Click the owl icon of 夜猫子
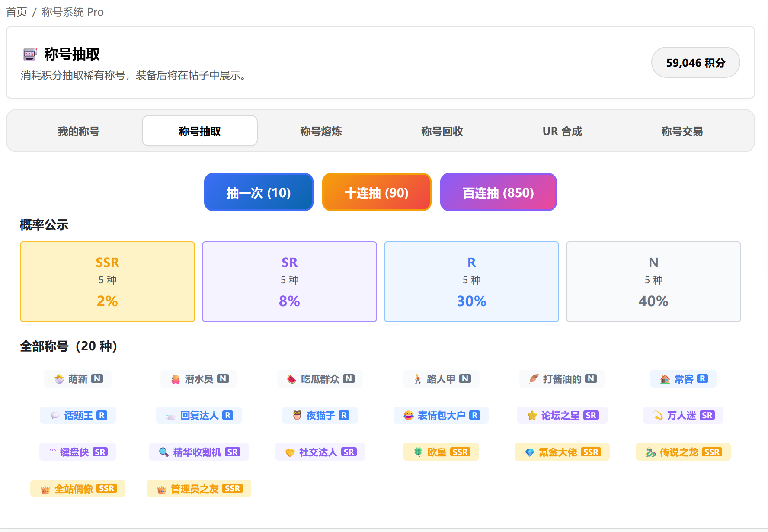 297,416
